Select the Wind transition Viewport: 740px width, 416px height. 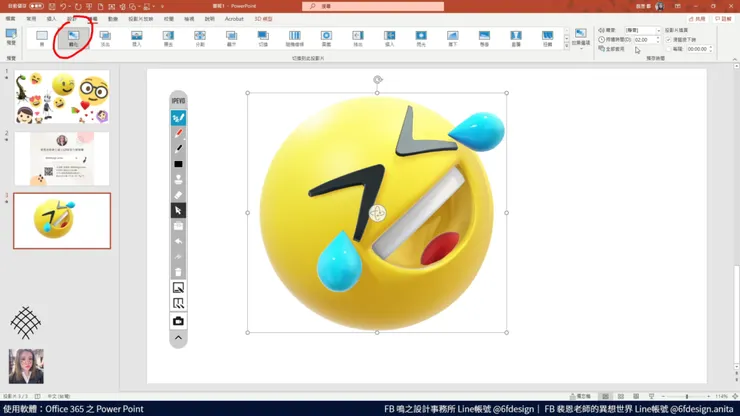click(x=547, y=38)
